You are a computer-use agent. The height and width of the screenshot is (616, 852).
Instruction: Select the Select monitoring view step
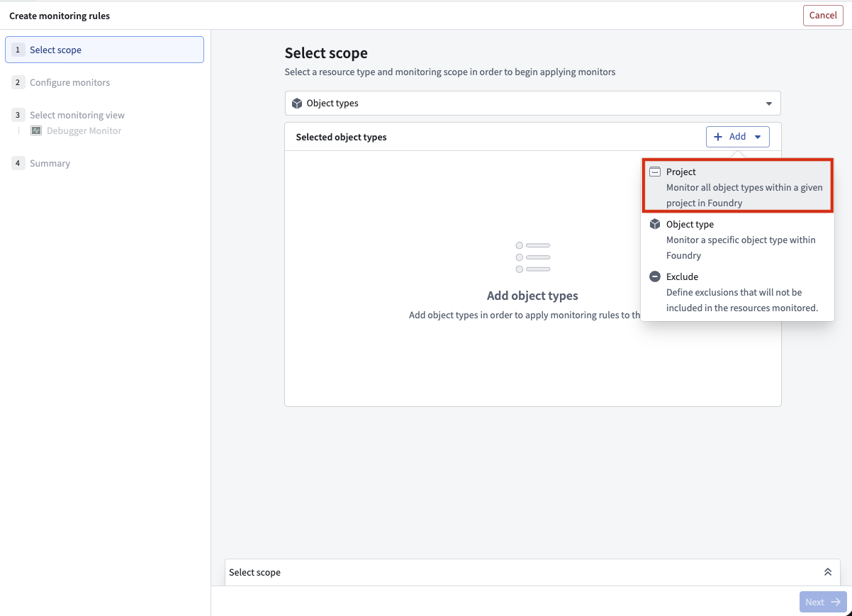click(x=77, y=115)
